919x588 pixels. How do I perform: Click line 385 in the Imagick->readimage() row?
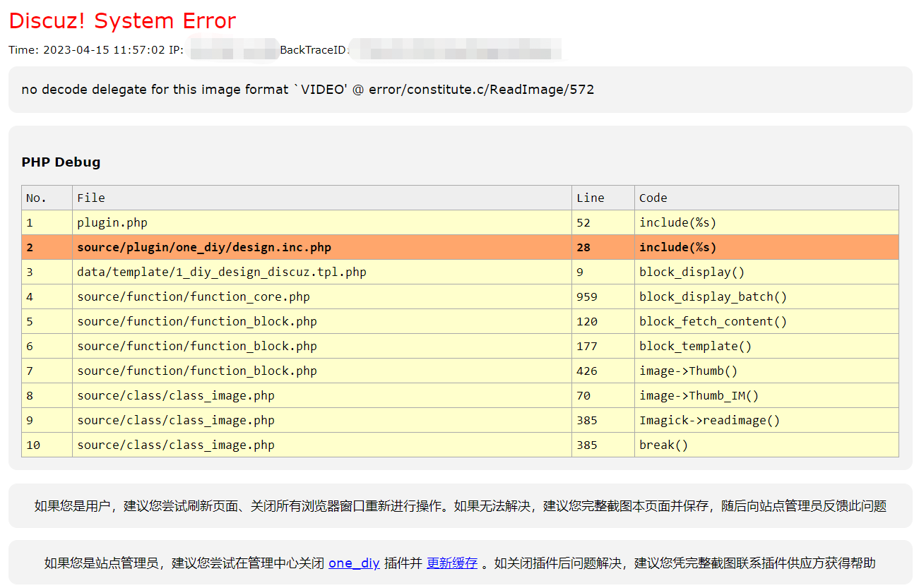603,420
